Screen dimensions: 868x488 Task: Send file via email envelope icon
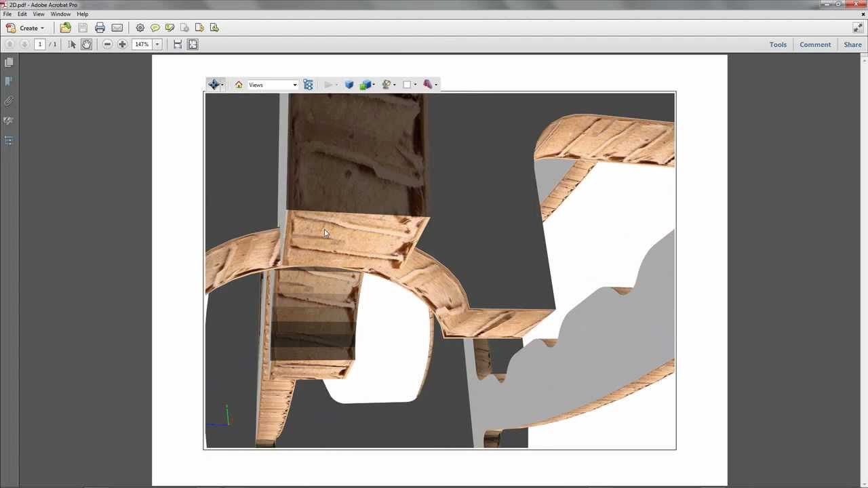[117, 28]
